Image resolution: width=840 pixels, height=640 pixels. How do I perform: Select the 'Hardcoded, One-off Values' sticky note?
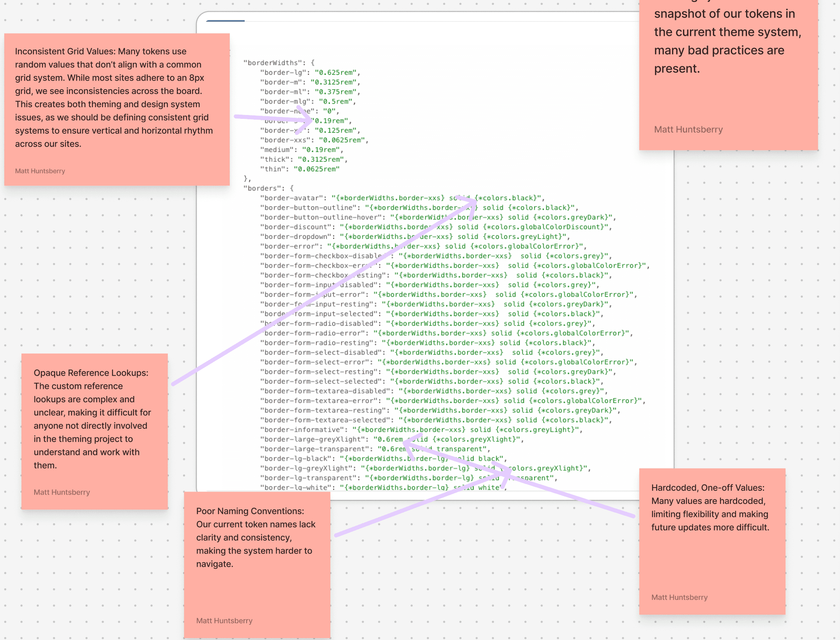(x=712, y=542)
